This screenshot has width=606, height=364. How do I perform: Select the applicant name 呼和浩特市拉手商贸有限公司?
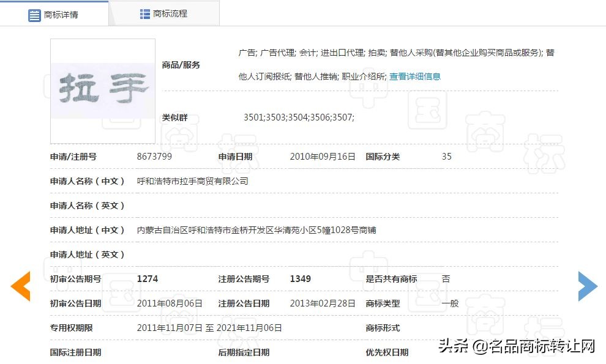click(193, 180)
